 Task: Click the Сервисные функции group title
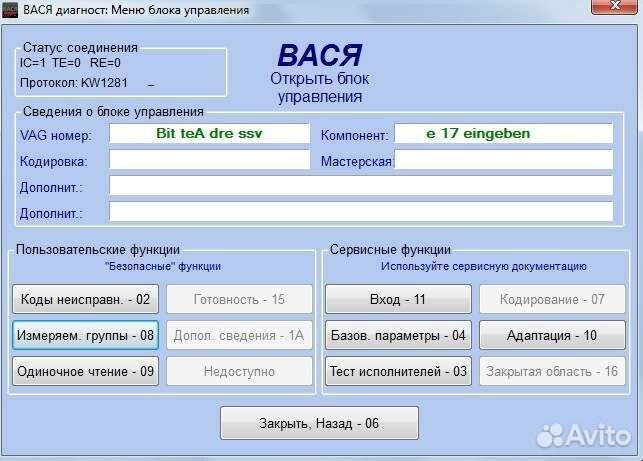[390, 249]
